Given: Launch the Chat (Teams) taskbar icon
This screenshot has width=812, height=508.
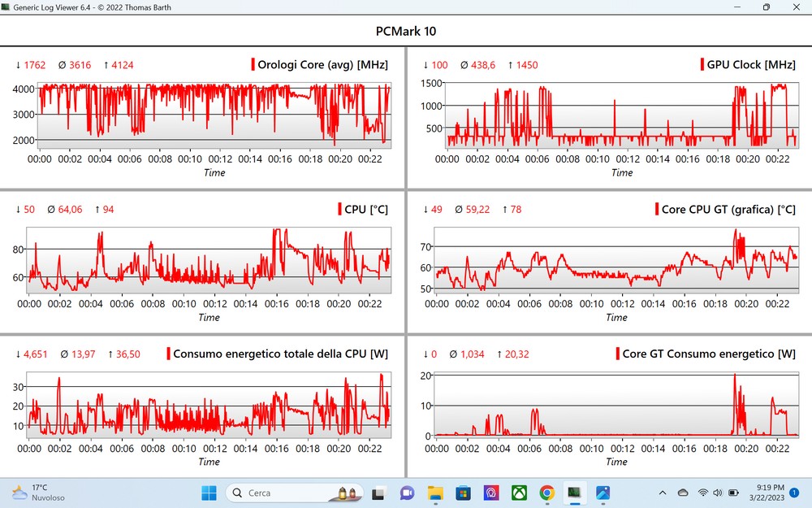Looking at the screenshot, I should pyautogui.click(x=407, y=493).
